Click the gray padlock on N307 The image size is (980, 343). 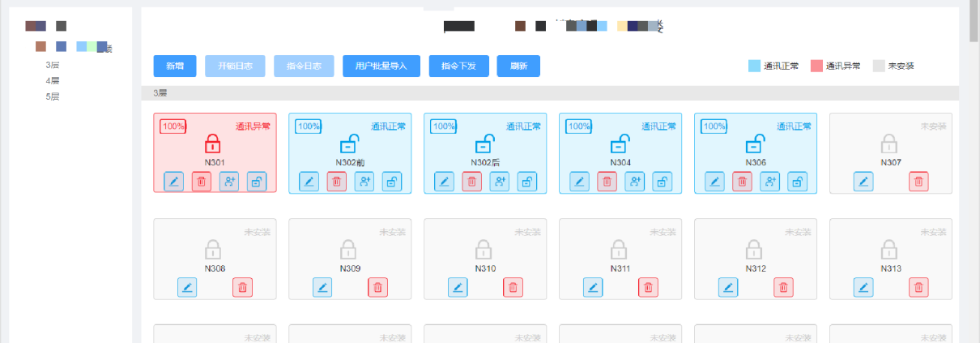click(x=889, y=144)
